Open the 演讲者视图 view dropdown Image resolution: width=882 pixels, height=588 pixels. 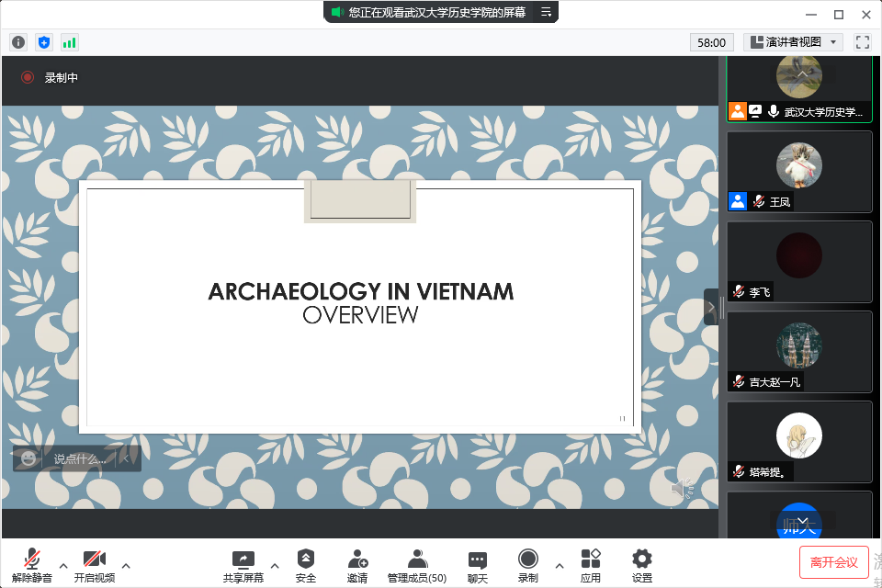tap(794, 42)
